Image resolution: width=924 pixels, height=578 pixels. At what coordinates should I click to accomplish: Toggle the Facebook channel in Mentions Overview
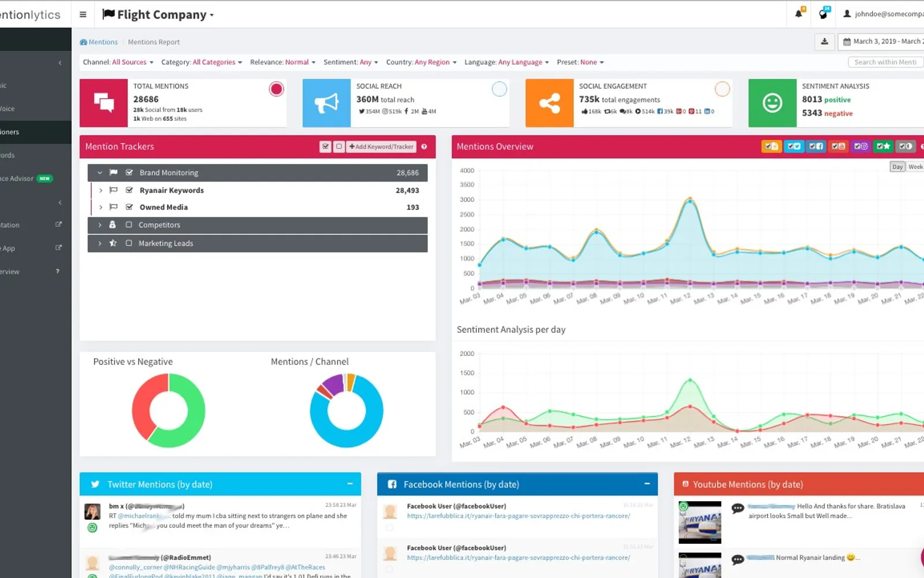816,147
